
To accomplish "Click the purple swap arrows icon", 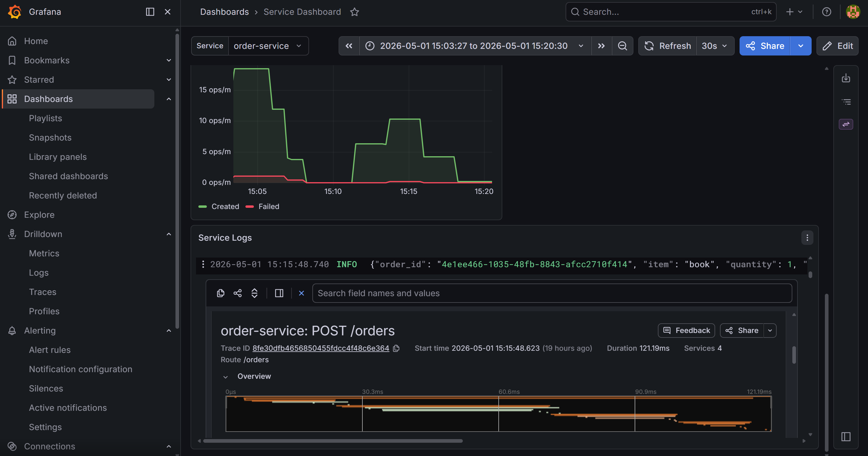I will 846,124.
